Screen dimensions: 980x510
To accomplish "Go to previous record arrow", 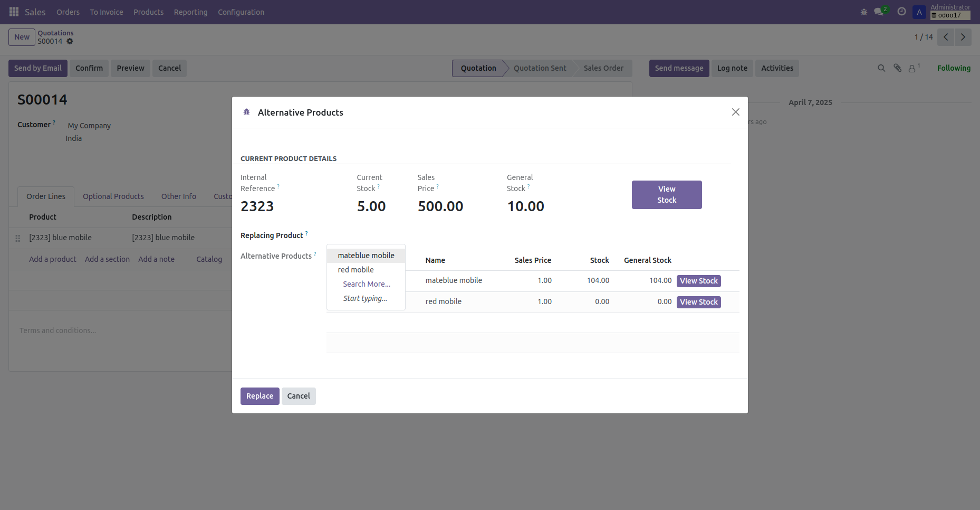I will click(946, 37).
